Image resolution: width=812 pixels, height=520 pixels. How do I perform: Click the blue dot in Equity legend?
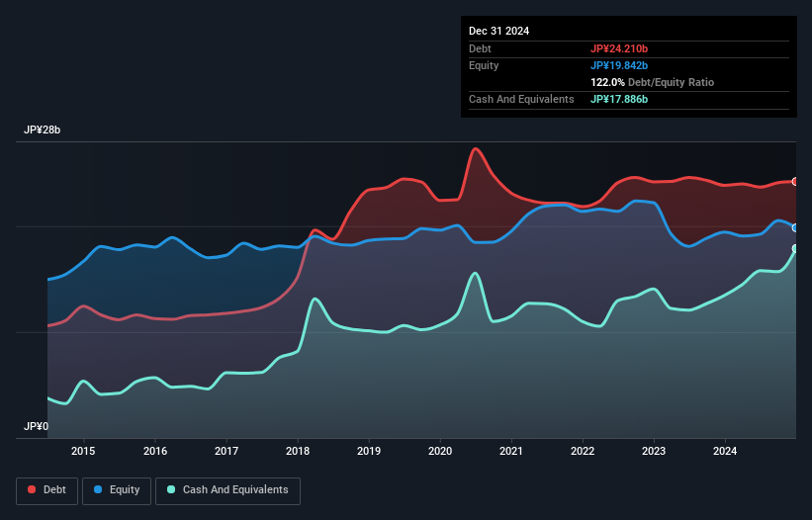(98, 489)
